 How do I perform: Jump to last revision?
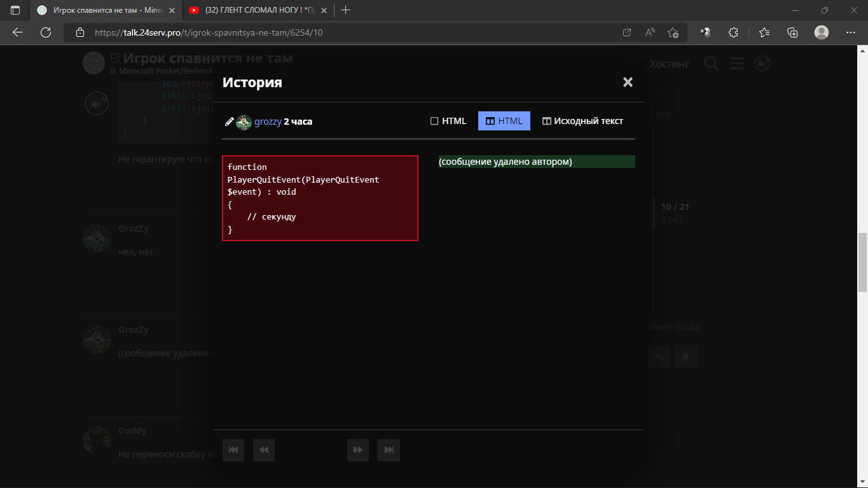coord(389,450)
